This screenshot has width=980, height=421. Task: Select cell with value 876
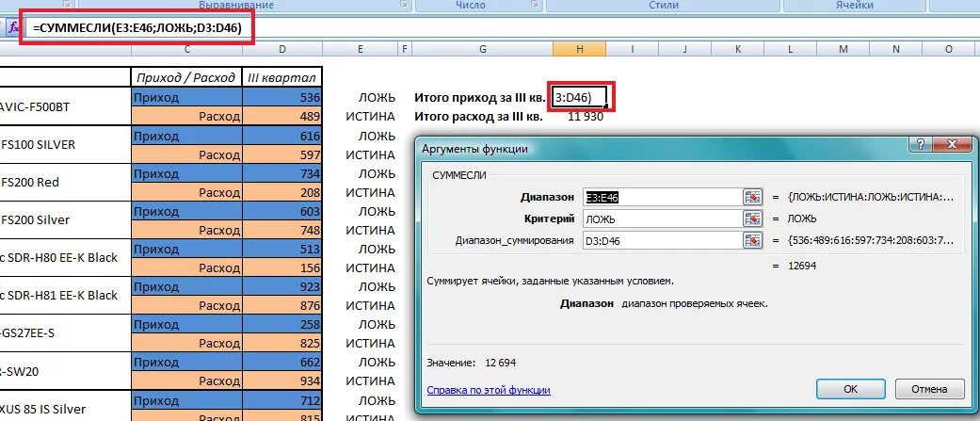coord(281,305)
